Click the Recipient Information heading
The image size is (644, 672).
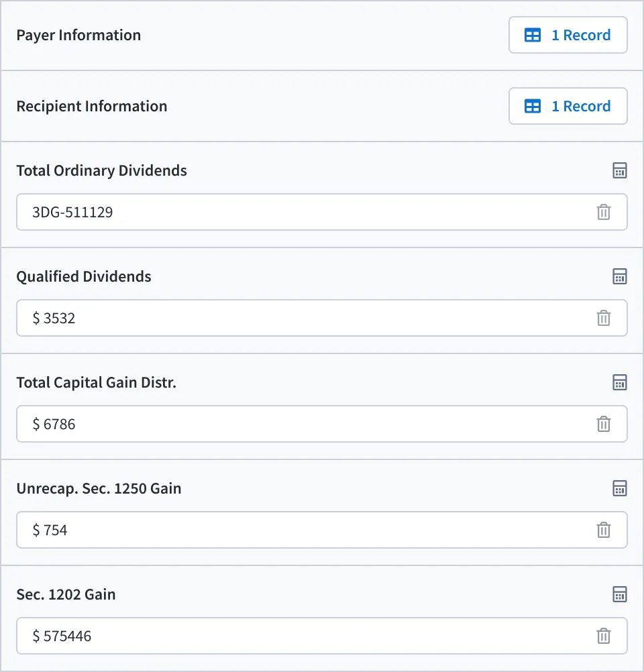(92, 106)
